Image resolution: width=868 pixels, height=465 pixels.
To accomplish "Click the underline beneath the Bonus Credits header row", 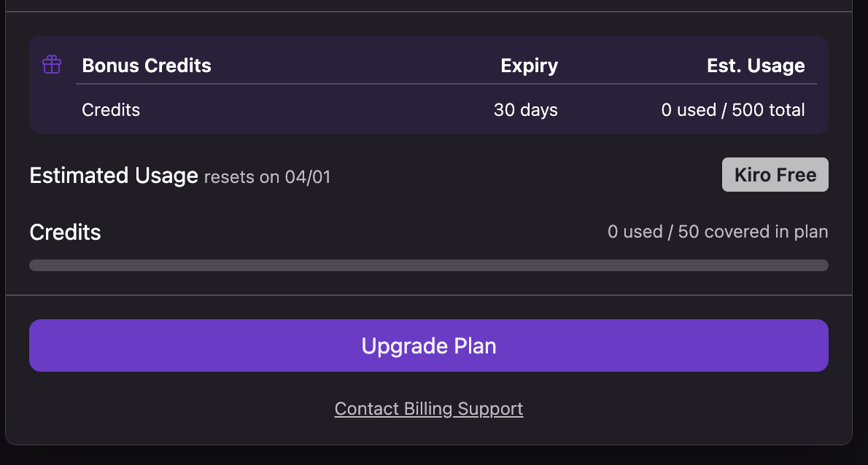I will (446, 85).
